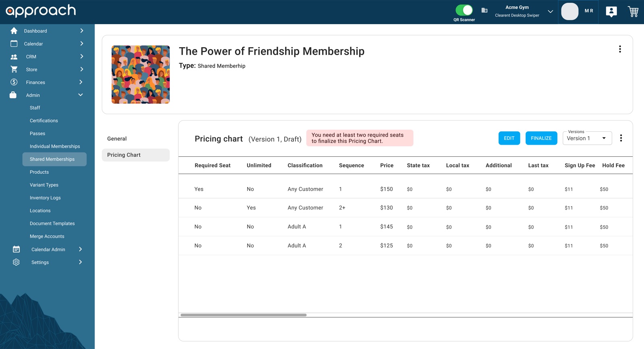Click the Classification column header
644x349 pixels.
[305, 166]
